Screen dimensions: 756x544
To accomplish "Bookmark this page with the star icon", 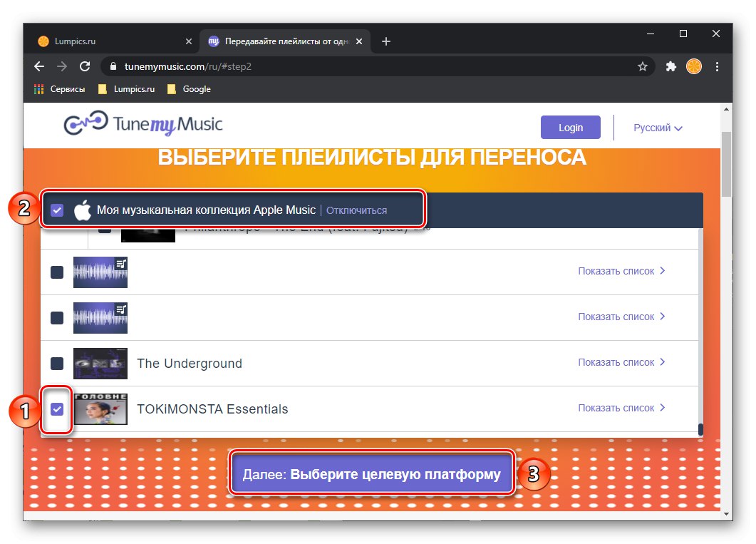I will coord(642,66).
